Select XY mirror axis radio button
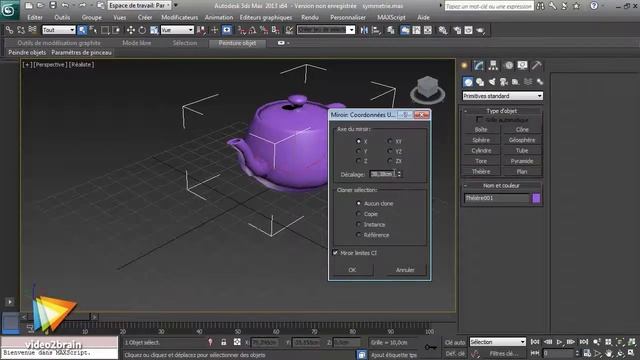This screenshot has height=360, width=640. [x=390, y=141]
